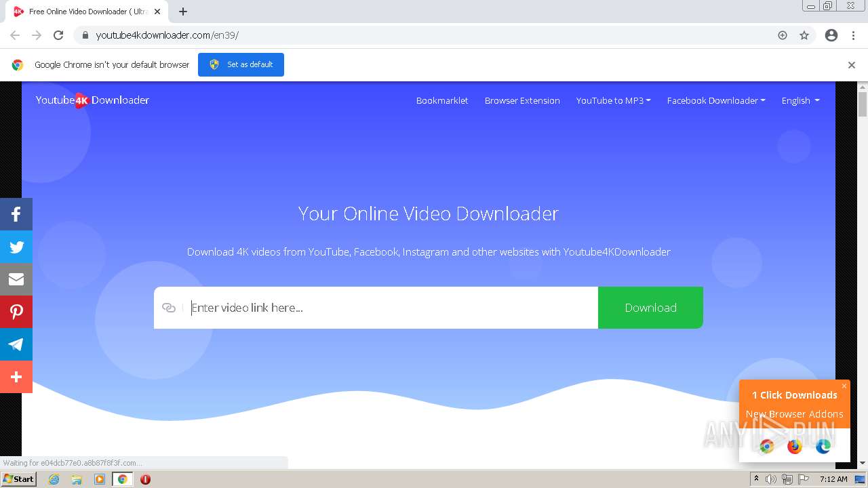Go forward to the next page
This screenshot has height=488, width=868.
[37, 35]
